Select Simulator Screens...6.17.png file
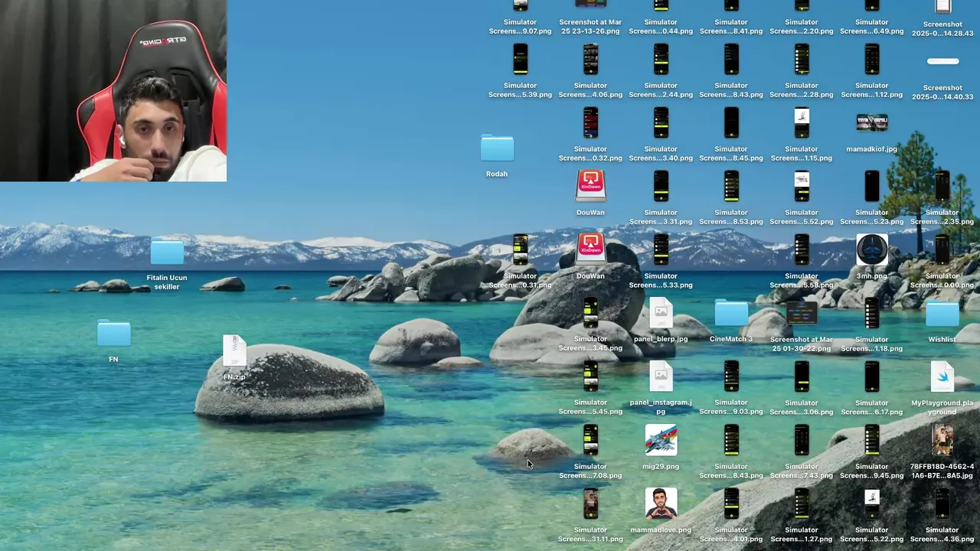980x551 pixels. tap(872, 377)
